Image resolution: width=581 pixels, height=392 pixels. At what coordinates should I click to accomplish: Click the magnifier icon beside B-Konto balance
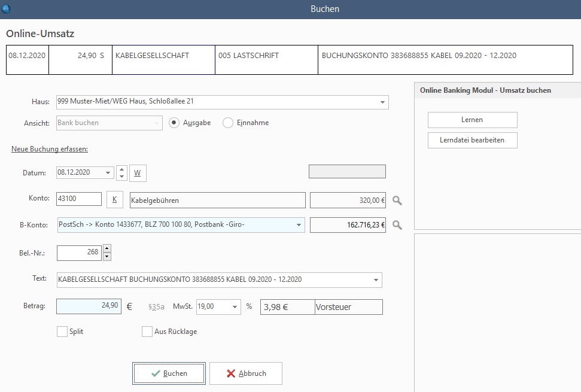[x=397, y=225]
